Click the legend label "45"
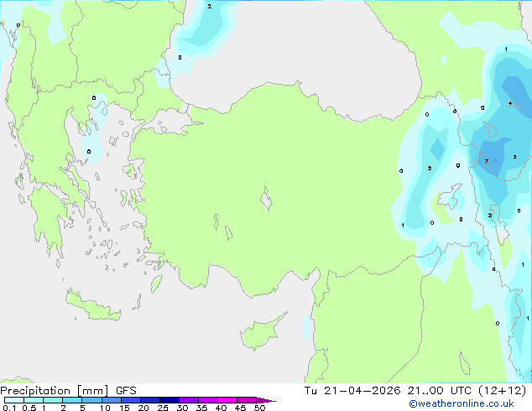532x411 pixels. coord(240,408)
